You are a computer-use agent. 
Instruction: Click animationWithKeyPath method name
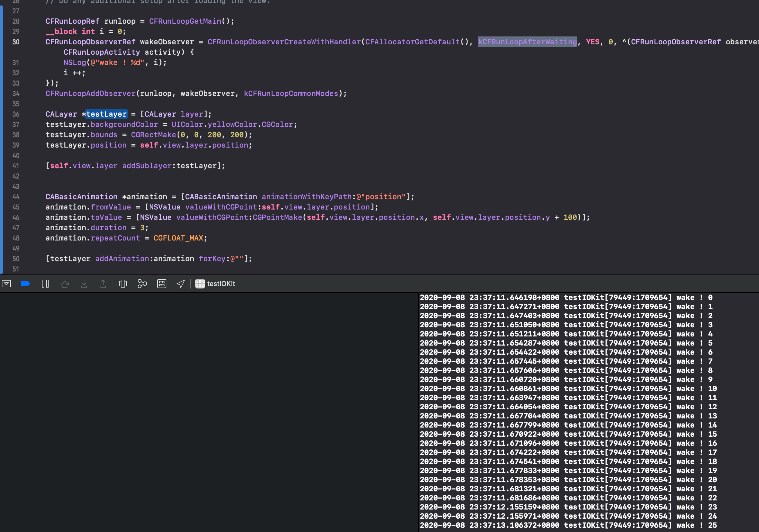tap(307, 197)
